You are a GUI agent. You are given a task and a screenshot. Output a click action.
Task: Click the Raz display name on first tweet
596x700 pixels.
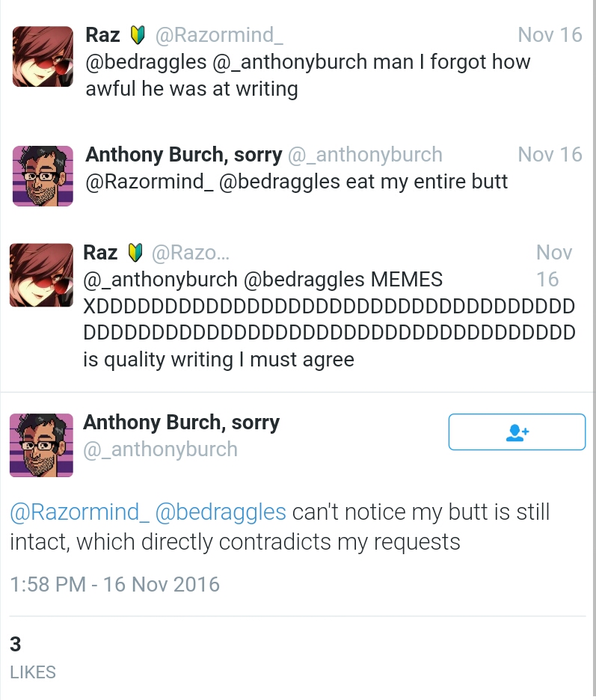coord(102,35)
